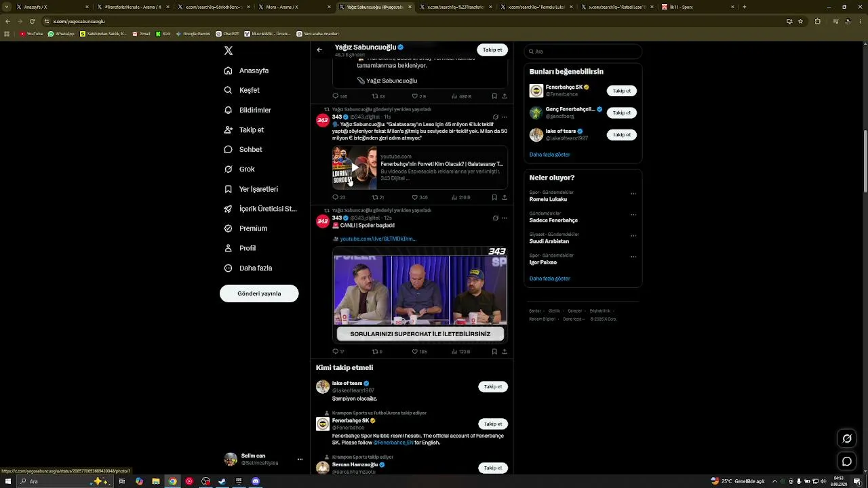The height and width of the screenshot is (488, 868).
Task: Open options for Igor Paixao trend
Action: pos(633,257)
